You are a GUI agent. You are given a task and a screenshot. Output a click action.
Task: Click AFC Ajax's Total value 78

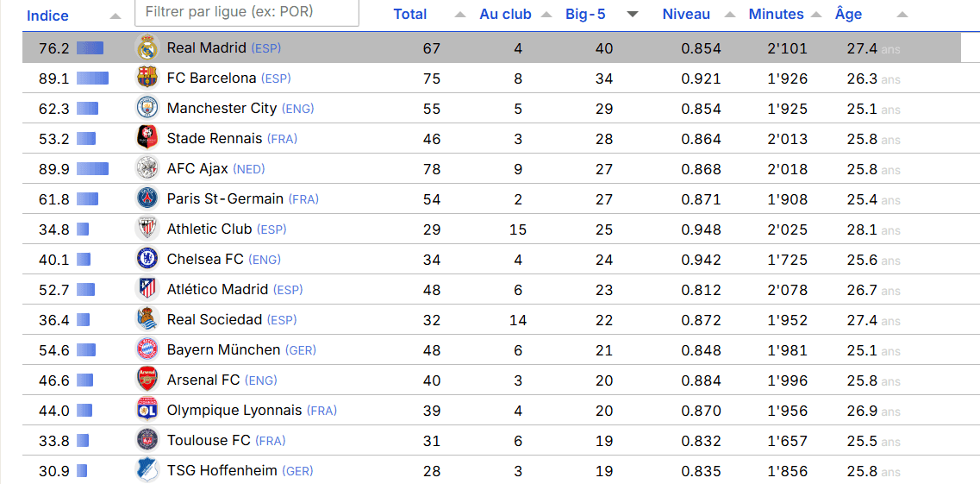pyautogui.click(x=432, y=169)
